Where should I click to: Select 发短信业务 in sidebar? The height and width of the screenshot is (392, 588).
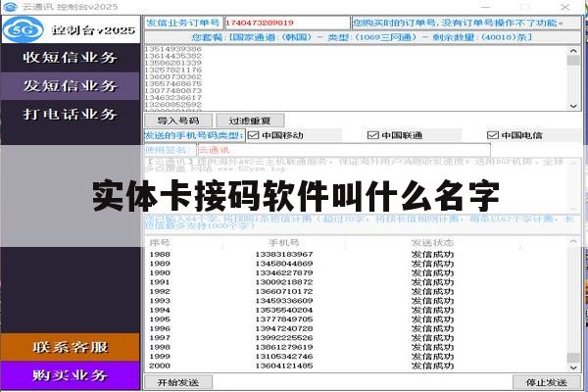tap(71, 86)
